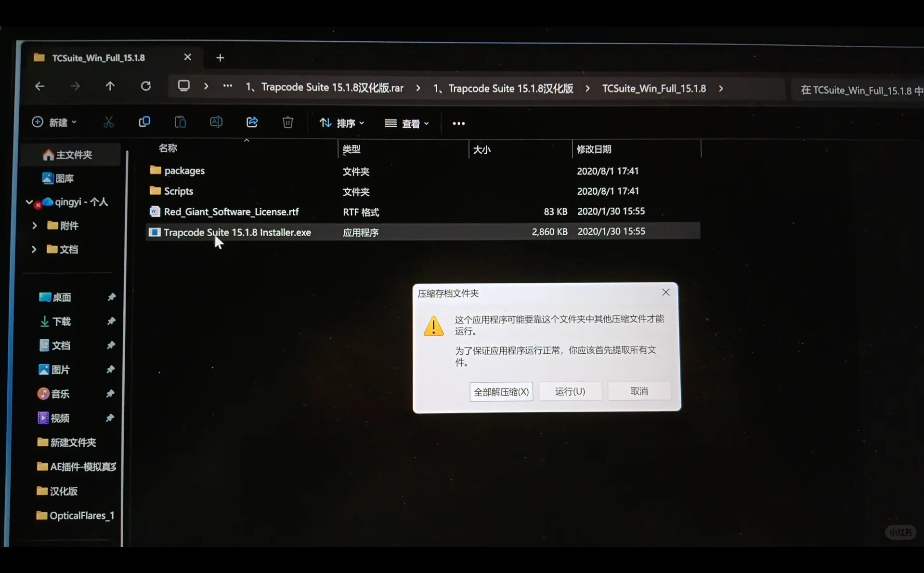Click 运行 to run the installer anyway
This screenshot has width=924, height=573.
pos(570,391)
